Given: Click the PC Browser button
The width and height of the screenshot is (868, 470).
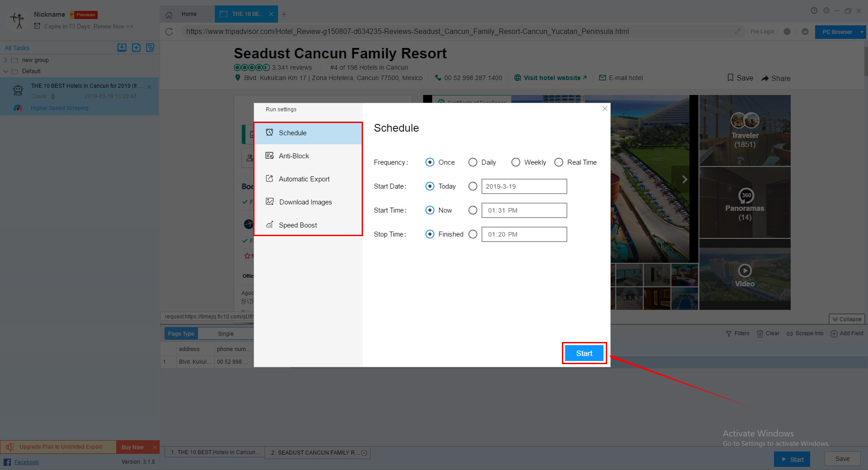Looking at the screenshot, I should [x=837, y=32].
